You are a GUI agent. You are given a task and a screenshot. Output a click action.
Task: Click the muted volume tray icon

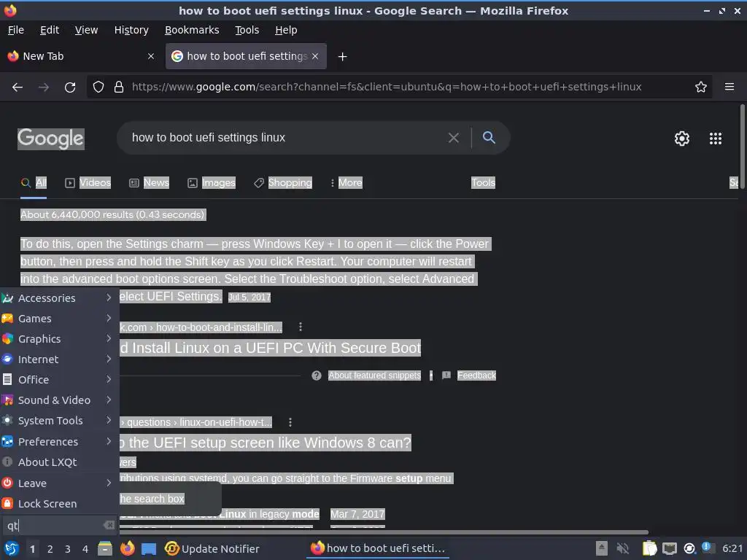coord(622,548)
